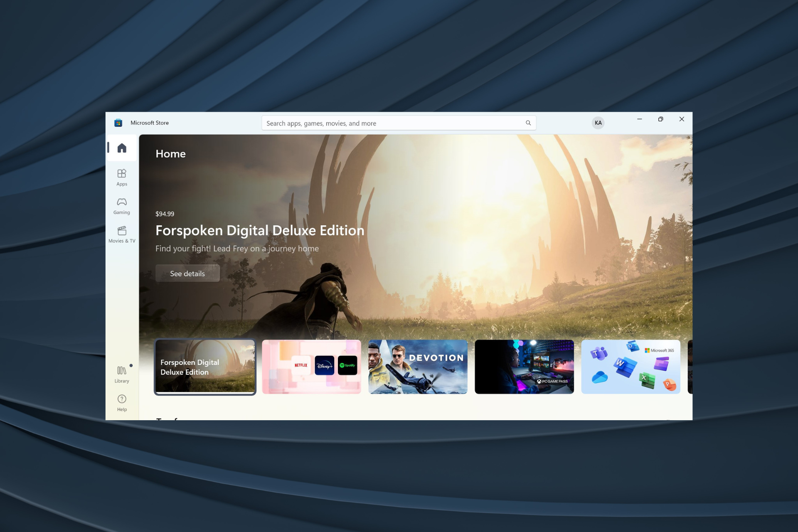Open Movies & TV section
This screenshot has width=798, height=532.
(122, 234)
